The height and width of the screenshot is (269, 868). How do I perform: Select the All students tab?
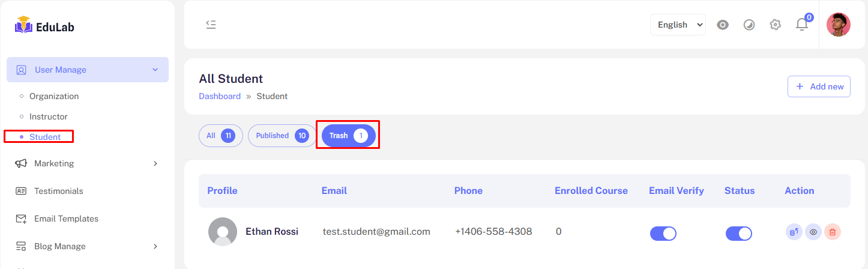tap(220, 136)
